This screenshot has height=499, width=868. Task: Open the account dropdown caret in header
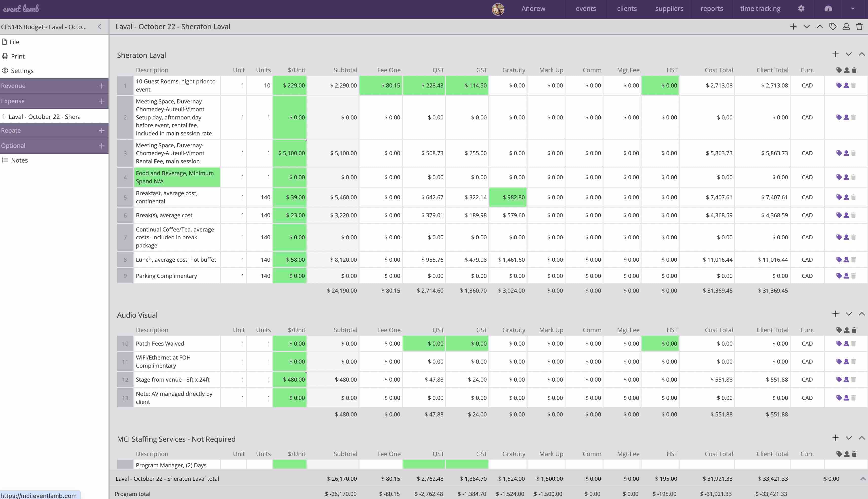853,9
